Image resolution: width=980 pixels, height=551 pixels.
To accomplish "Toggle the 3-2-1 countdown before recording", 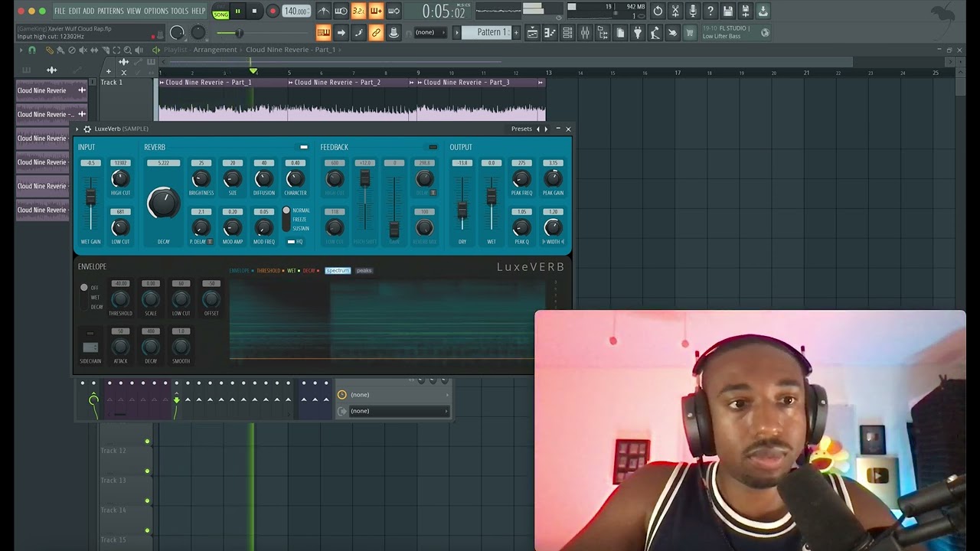I will click(x=358, y=11).
